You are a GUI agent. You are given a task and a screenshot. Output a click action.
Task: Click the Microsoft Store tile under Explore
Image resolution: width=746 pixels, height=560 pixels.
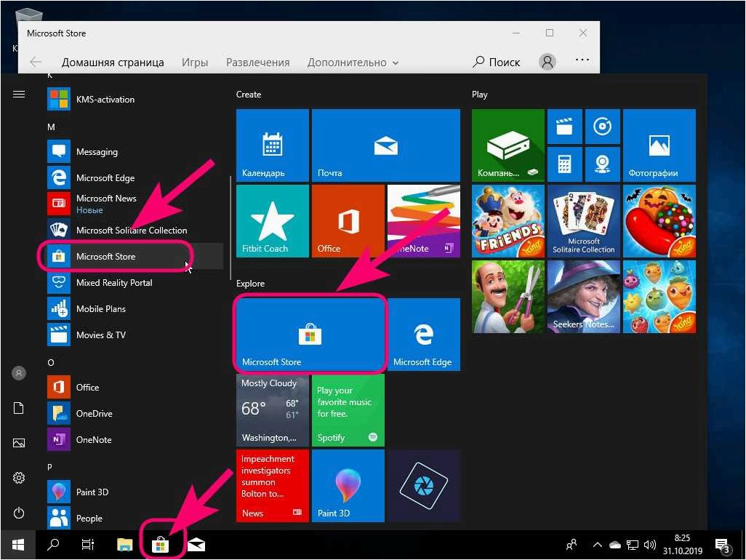(x=310, y=335)
